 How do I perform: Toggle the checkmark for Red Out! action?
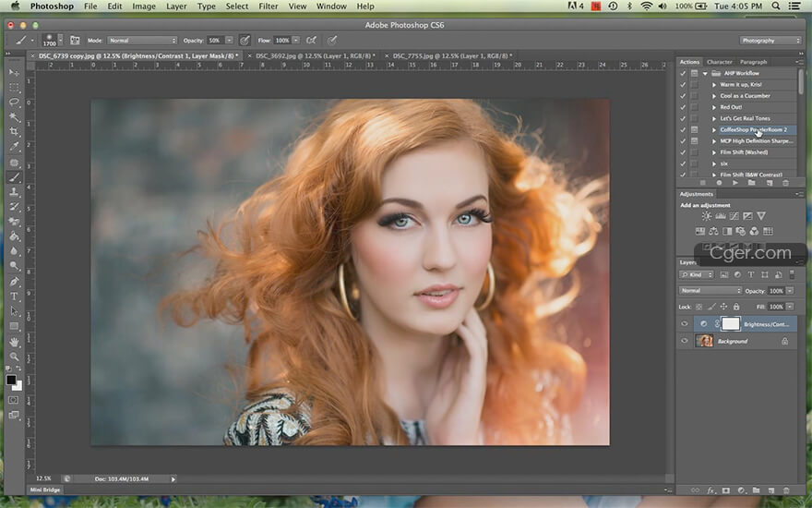(683, 107)
